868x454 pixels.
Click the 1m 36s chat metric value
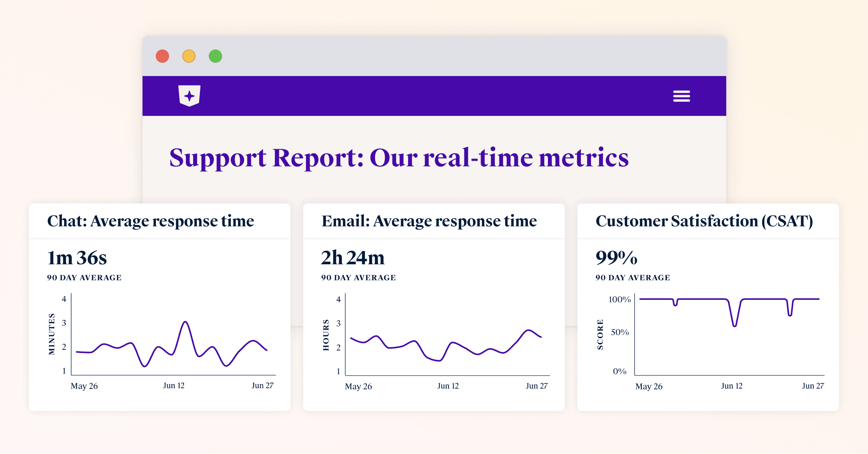[77, 258]
